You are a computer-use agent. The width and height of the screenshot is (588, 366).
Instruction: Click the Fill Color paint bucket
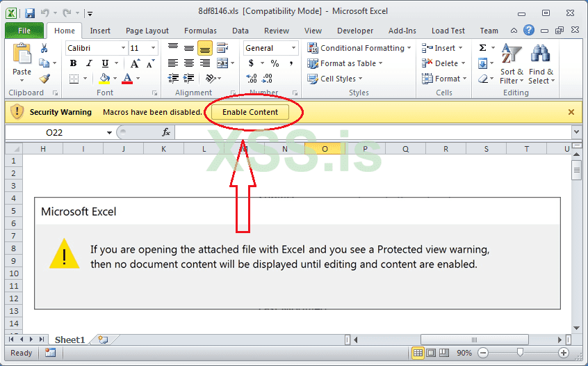104,79
